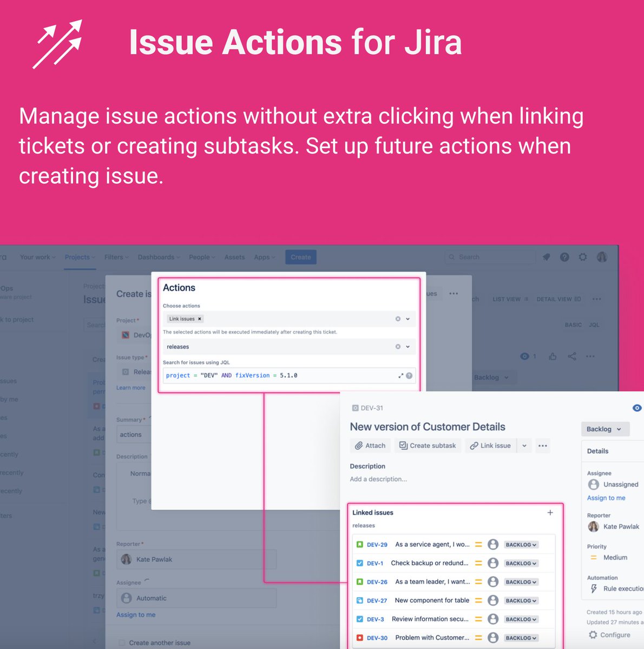Click the story type icon of DEV-29

click(x=360, y=545)
